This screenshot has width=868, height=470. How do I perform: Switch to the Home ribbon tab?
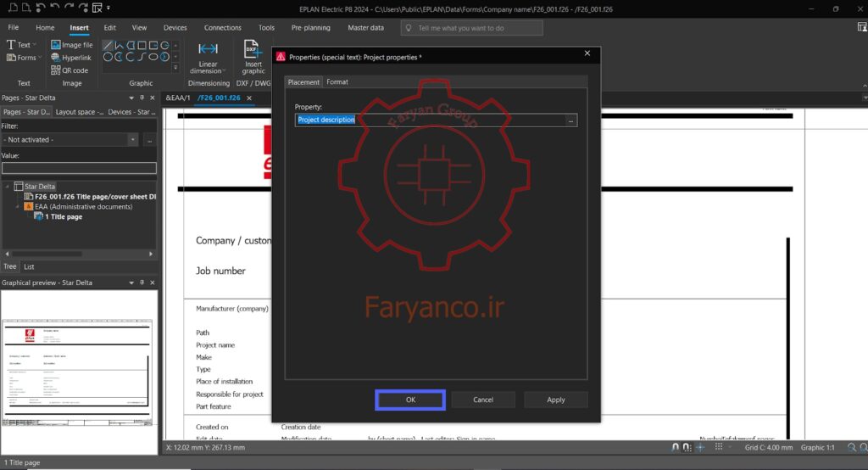(x=46, y=28)
